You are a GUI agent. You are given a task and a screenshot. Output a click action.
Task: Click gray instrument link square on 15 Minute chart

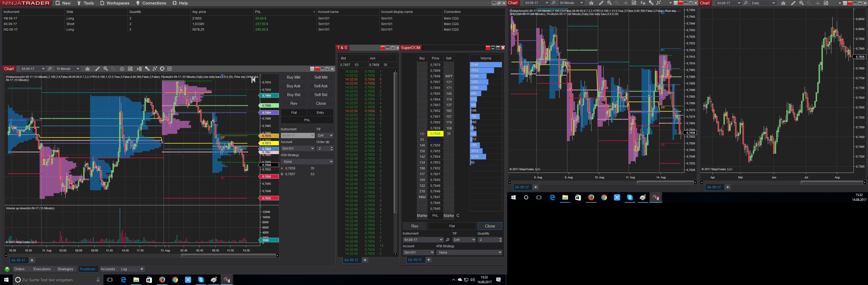tap(312, 69)
